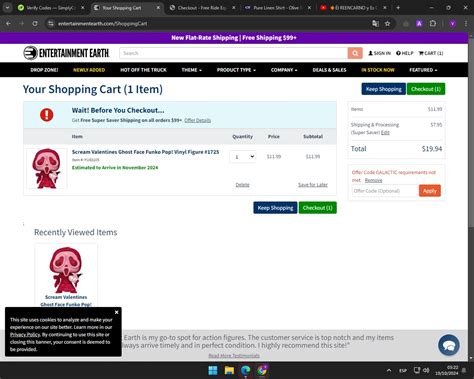Open the quantity dropdown for Ghost Face item
Image resolution: width=474 pixels, height=379 pixels.
tap(243, 157)
